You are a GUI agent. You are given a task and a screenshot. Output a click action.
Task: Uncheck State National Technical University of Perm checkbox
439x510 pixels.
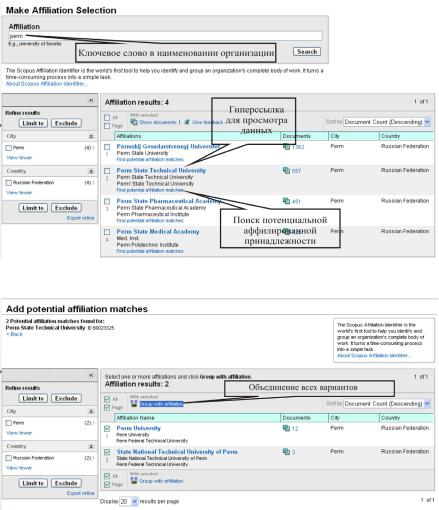[x=107, y=452]
